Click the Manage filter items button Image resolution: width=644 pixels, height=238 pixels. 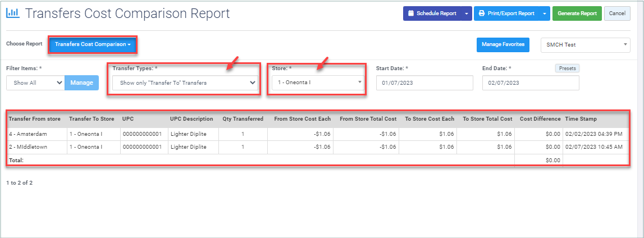[81, 83]
